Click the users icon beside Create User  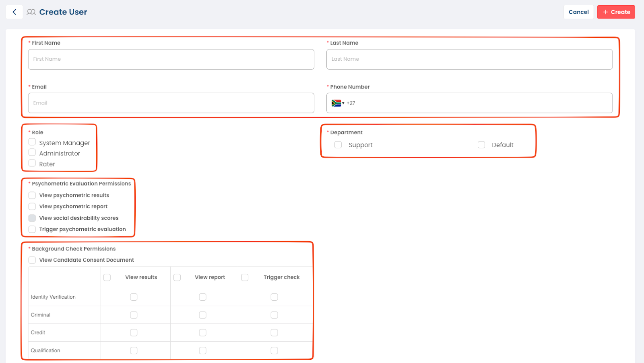(x=31, y=12)
